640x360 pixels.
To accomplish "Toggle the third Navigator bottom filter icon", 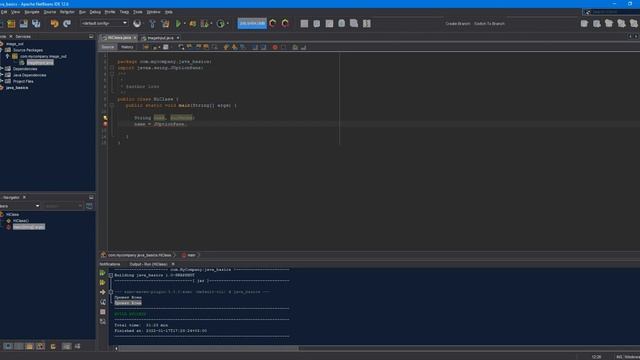I will tap(29, 346).
